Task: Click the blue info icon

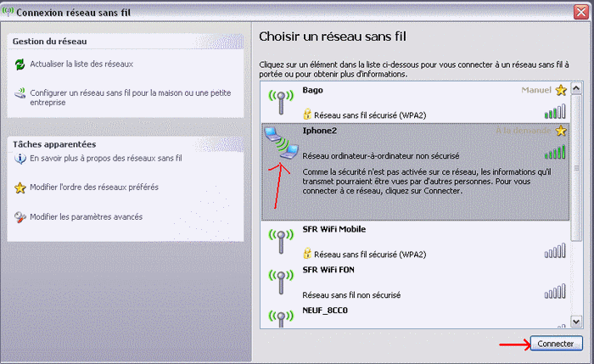Action: point(20,159)
